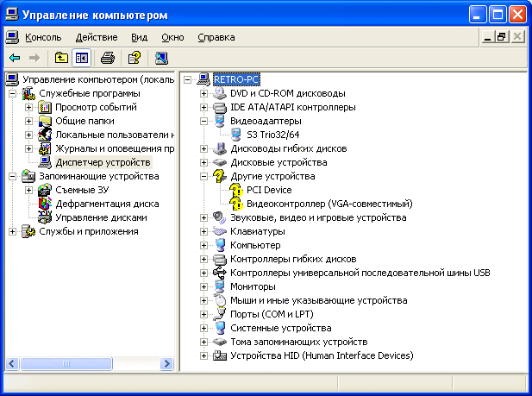
Task: Click the Общие папки folder icon
Action: (45, 122)
